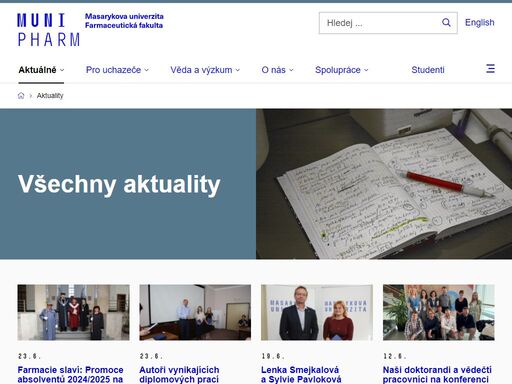512x384 pixels.
Task: Click the search magnifier icon
Action: point(446,23)
